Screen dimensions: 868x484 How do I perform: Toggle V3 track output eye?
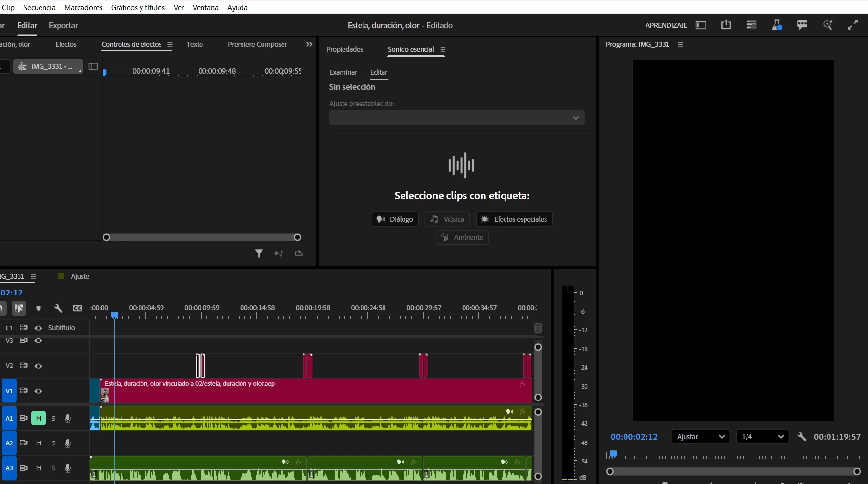click(38, 341)
